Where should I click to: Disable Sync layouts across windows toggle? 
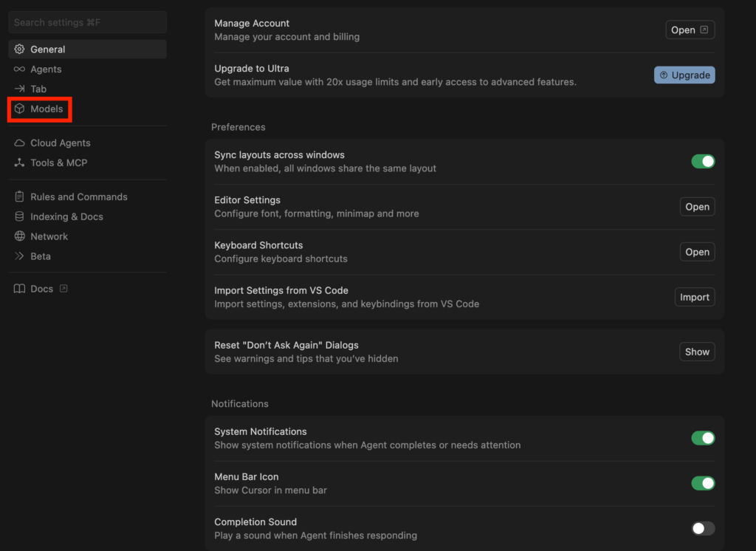[x=702, y=162]
